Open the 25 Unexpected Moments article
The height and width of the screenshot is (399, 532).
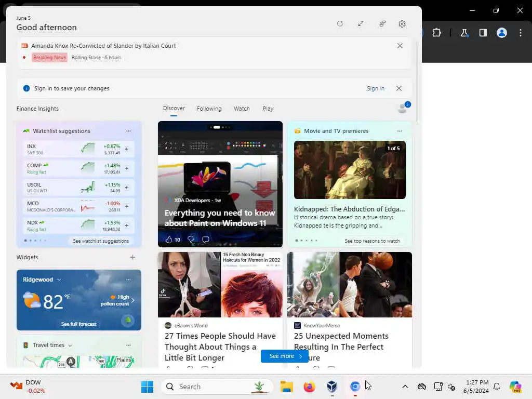coord(341,341)
